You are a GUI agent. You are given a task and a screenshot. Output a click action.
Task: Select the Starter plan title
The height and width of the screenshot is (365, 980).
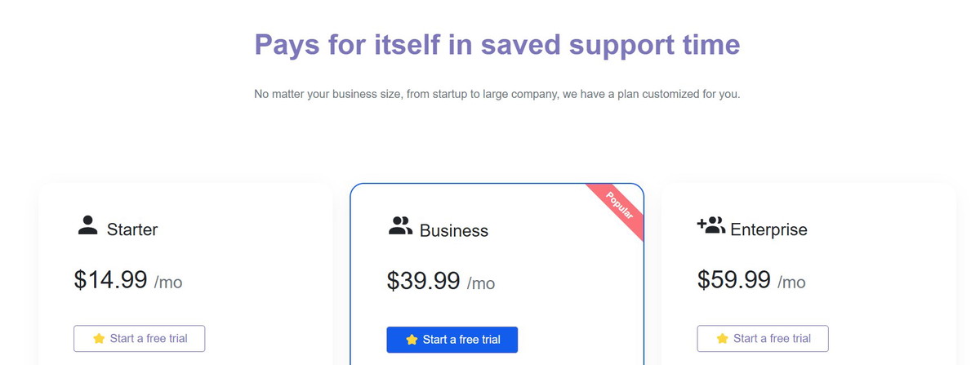[132, 229]
